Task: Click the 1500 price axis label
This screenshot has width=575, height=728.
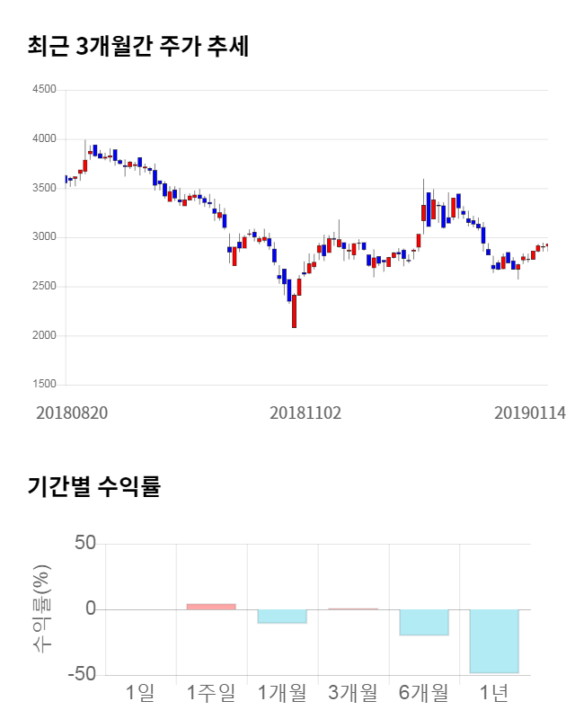Action: [x=43, y=385]
